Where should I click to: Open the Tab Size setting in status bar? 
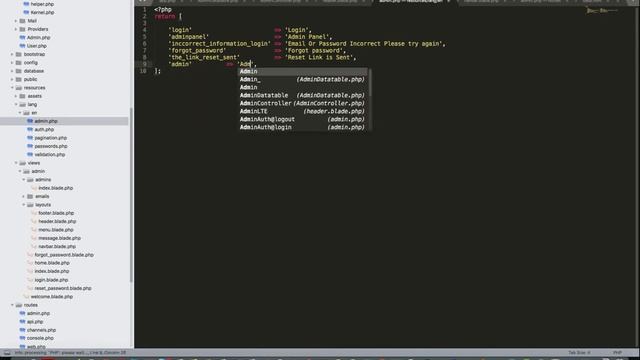click(x=580, y=353)
